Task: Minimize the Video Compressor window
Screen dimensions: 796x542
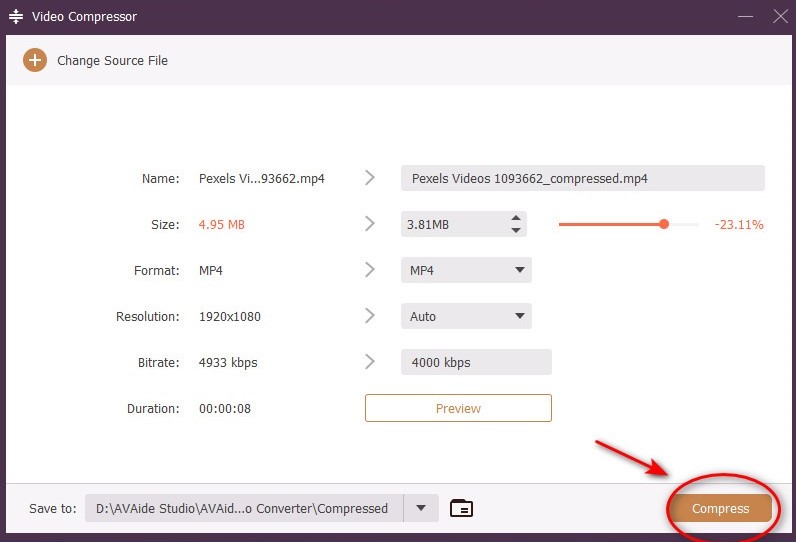Action: (745, 17)
